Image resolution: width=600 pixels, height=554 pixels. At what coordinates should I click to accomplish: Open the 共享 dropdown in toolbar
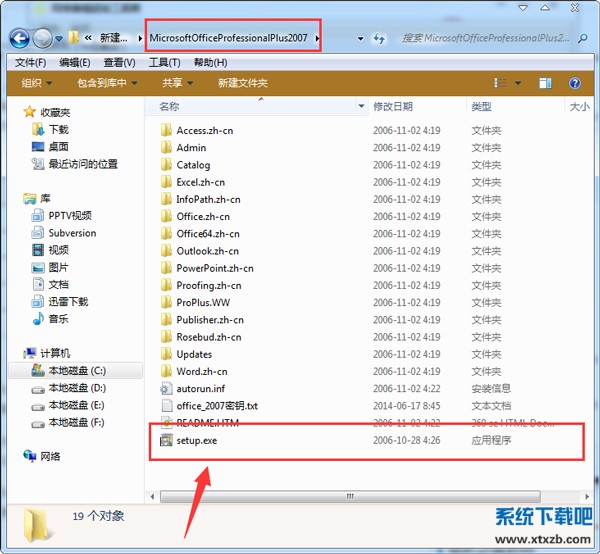point(177,83)
